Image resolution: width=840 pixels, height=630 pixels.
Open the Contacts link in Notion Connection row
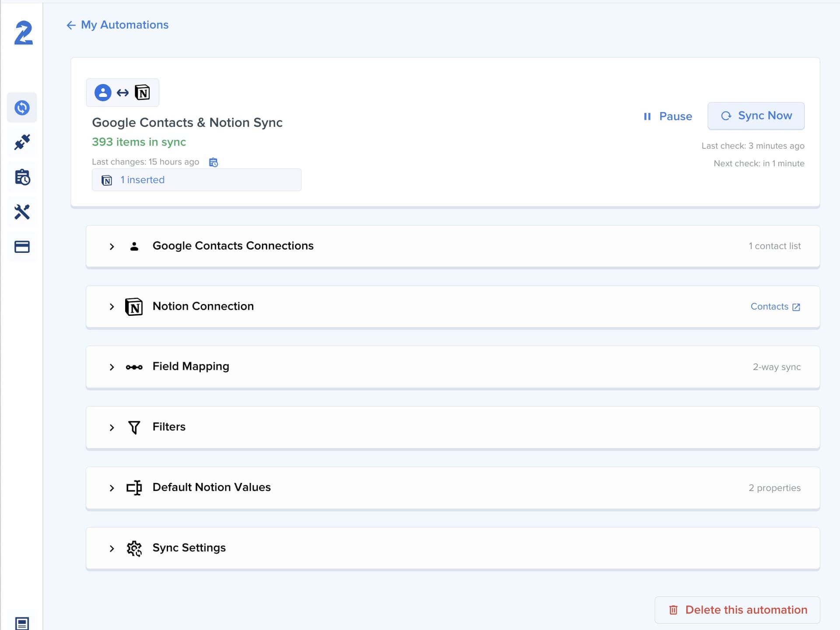(x=770, y=306)
